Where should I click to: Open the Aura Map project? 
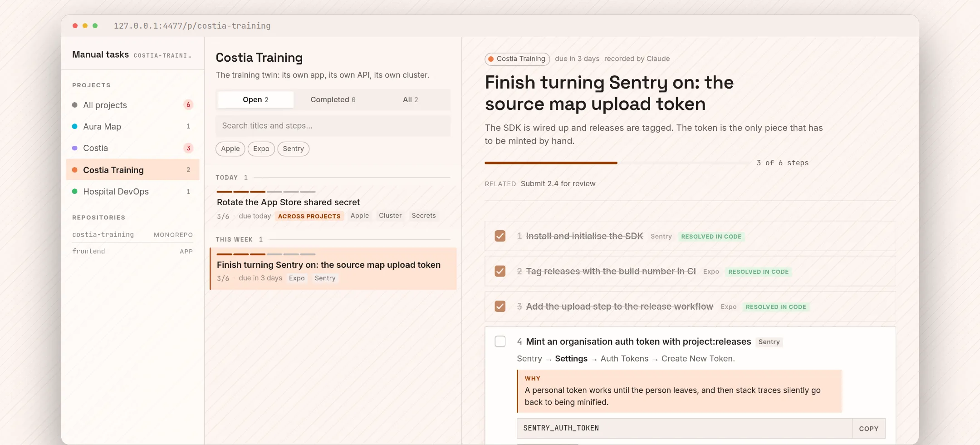(x=132, y=126)
